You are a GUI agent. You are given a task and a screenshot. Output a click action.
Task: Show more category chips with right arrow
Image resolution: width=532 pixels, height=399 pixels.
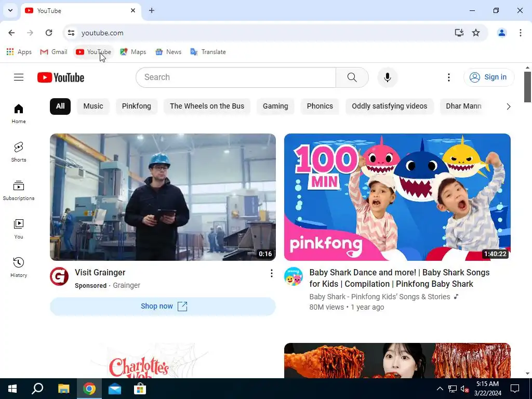point(508,107)
